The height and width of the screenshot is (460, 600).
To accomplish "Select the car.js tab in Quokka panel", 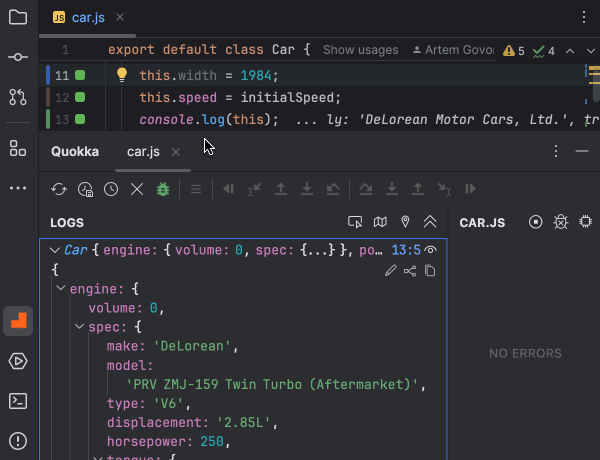I will (143, 152).
